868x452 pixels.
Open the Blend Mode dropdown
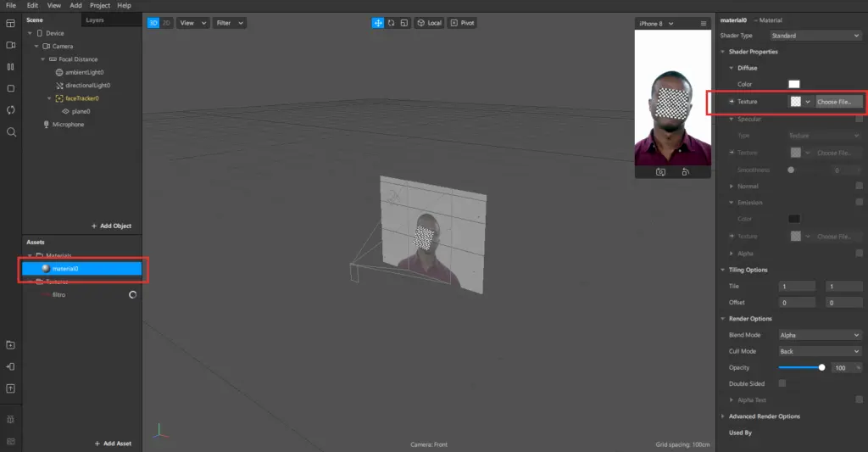coord(819,335)
